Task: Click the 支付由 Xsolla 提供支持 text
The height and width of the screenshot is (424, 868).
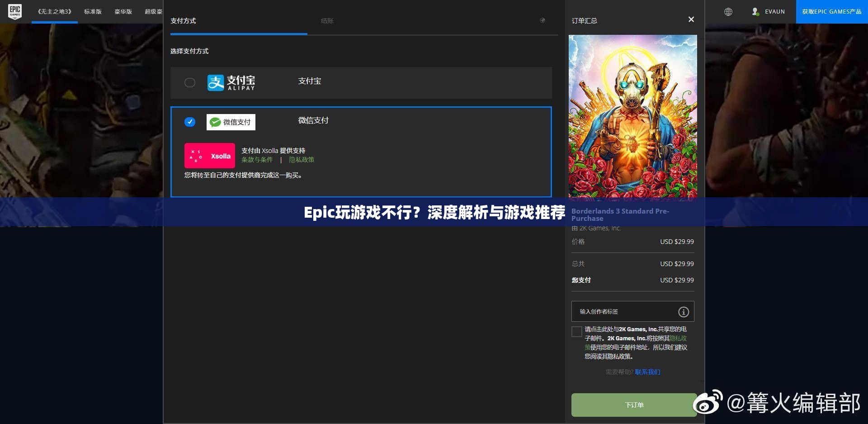Action: (273, 151)
